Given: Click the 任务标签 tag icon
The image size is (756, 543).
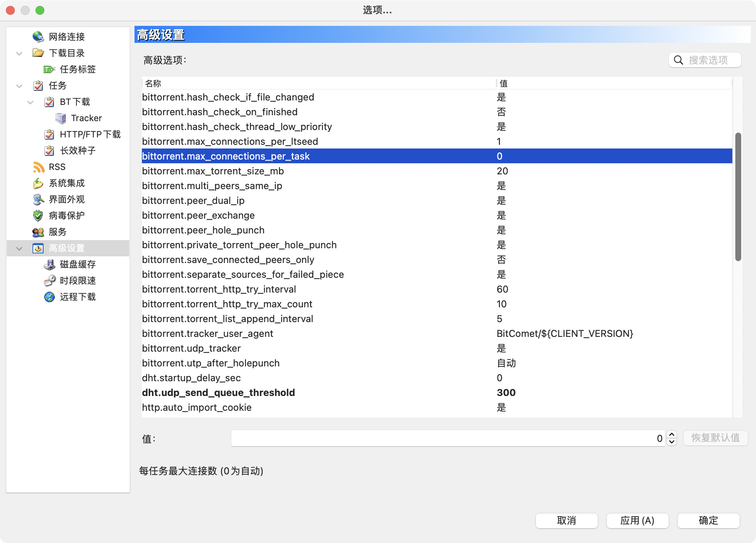Looking at the screenshot, I should [49, 69].
